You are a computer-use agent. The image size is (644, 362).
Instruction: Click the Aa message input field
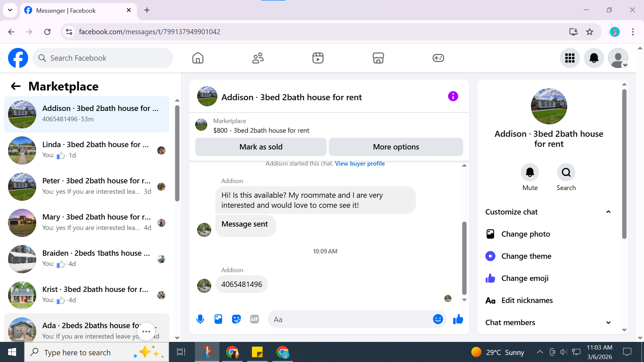349,319
